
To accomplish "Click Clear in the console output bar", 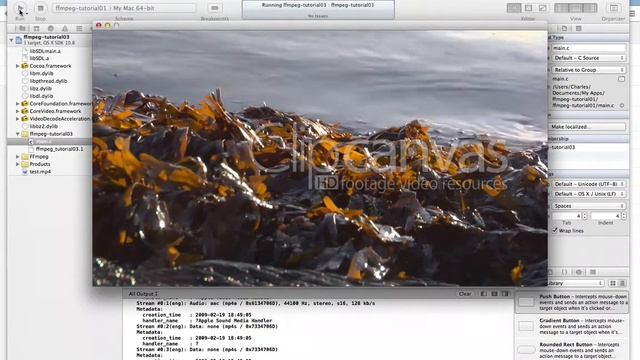I will [x=465, y=294].
